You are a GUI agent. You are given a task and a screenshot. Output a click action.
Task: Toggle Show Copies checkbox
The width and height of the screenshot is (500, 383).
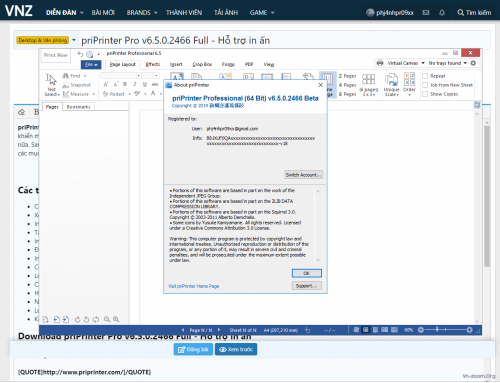coord(425,94)
